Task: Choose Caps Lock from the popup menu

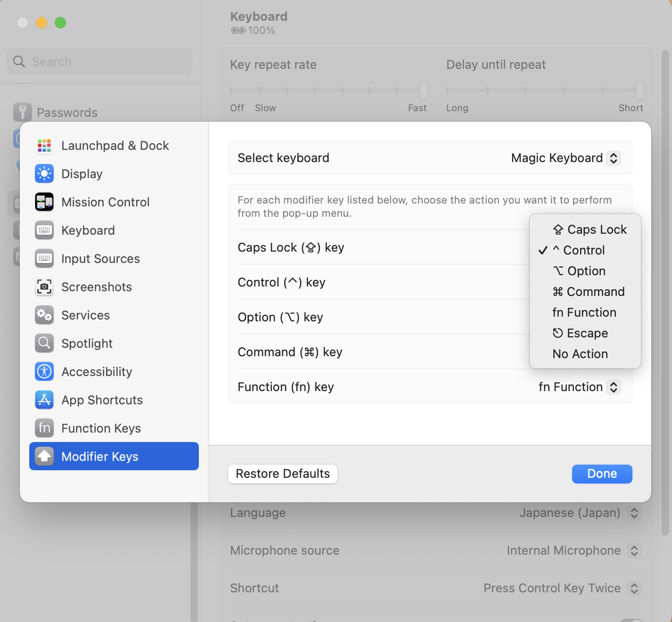Action: pos(585,229)
